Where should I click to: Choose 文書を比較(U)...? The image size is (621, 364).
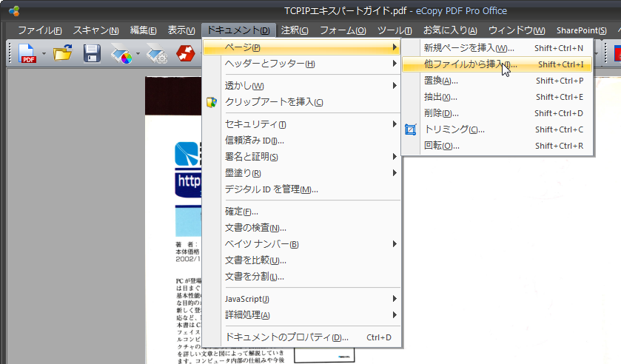click(301, 260)
